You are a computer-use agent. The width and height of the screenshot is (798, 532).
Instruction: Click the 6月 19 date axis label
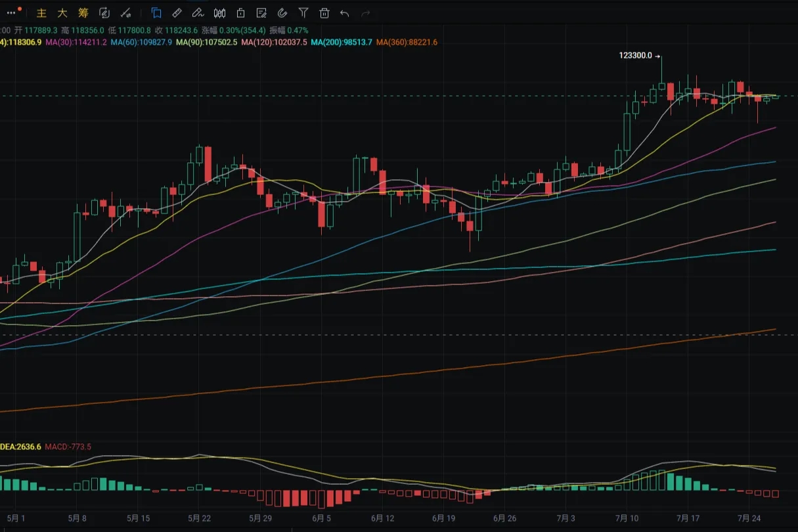pos(444,518)
